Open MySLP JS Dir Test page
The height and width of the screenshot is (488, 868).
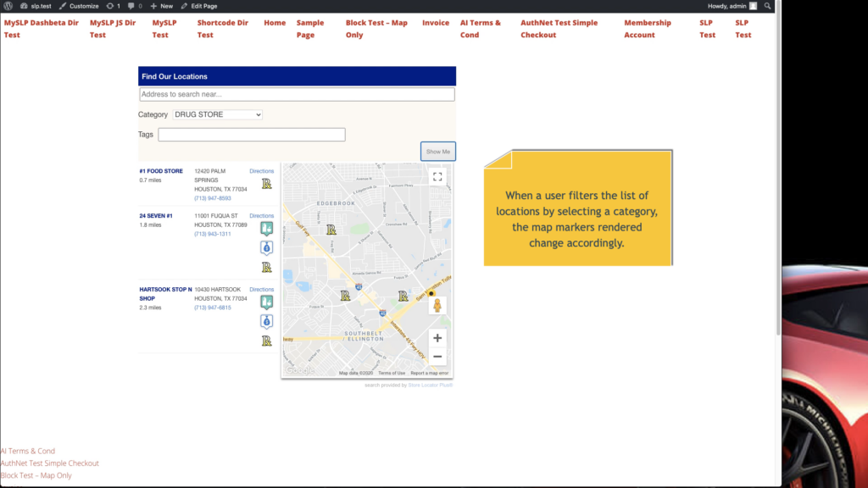113,29
